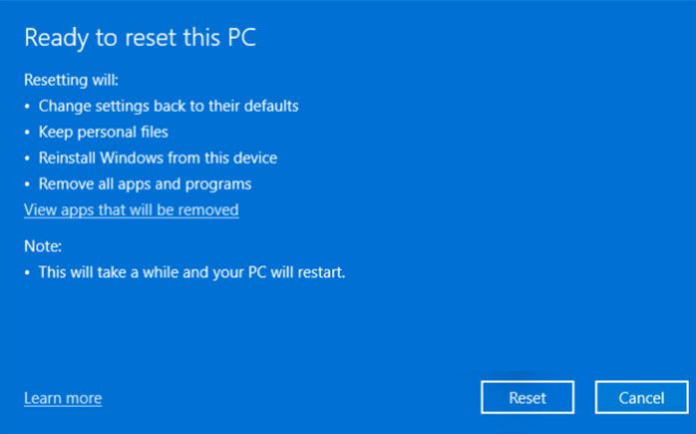Screen dimensions: 696x434
Task: Click the 'Reinstall Windows from this device' text
Action: click(x=158, y=158)
